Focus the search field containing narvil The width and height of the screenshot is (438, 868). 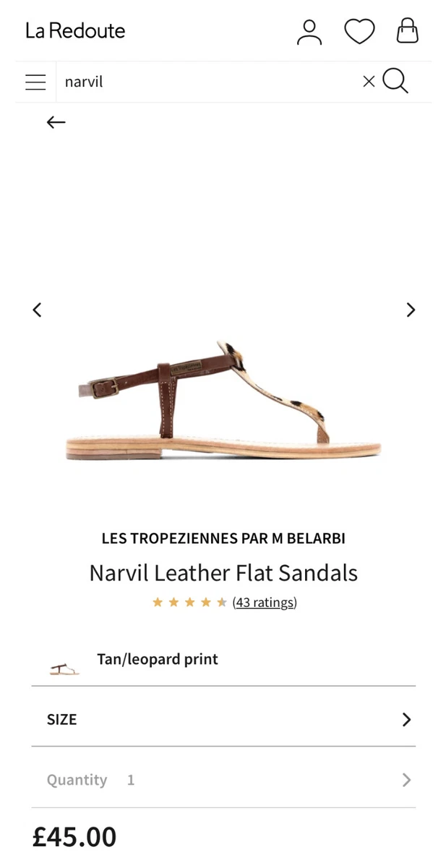coord(210,82)
